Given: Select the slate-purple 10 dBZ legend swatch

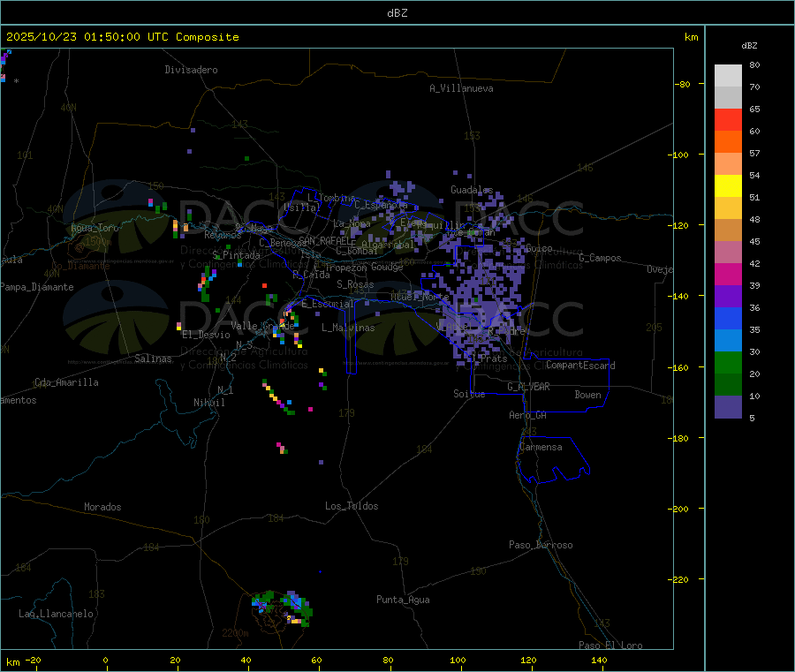Looking at the screenshot, I should click(728, 407).
